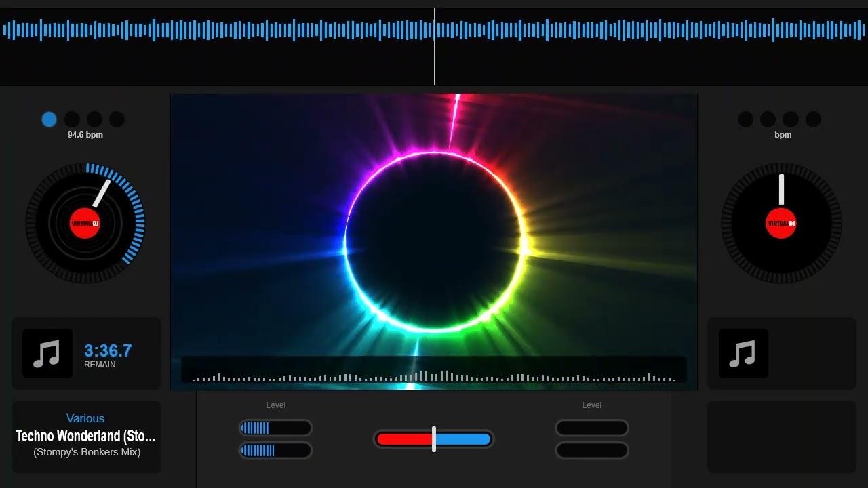Click the Various artist name
Screen dimensions: 868x488
click(x=85, y=419)
